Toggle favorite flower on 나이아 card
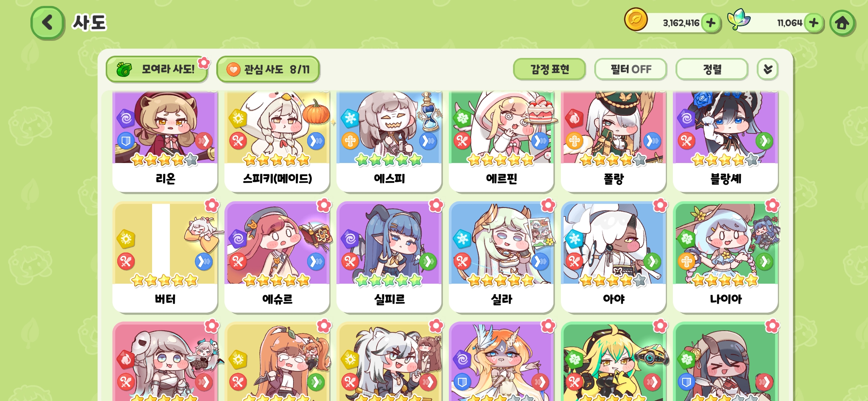This screenshot has height=401, width=868. 772,205
